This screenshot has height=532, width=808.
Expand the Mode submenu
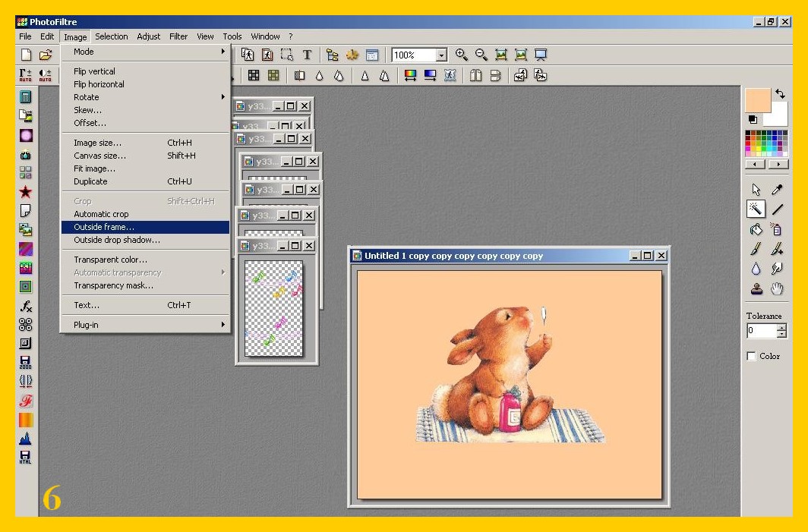144,52
